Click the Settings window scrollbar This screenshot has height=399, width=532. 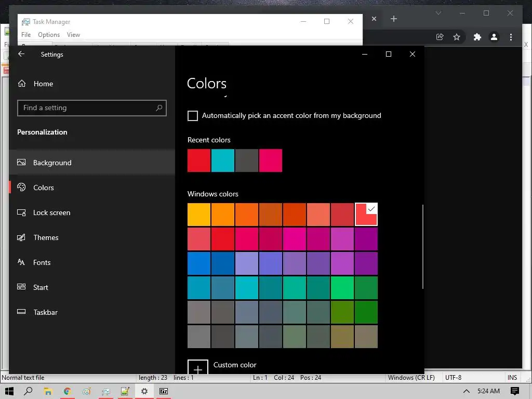click(422, 247)
